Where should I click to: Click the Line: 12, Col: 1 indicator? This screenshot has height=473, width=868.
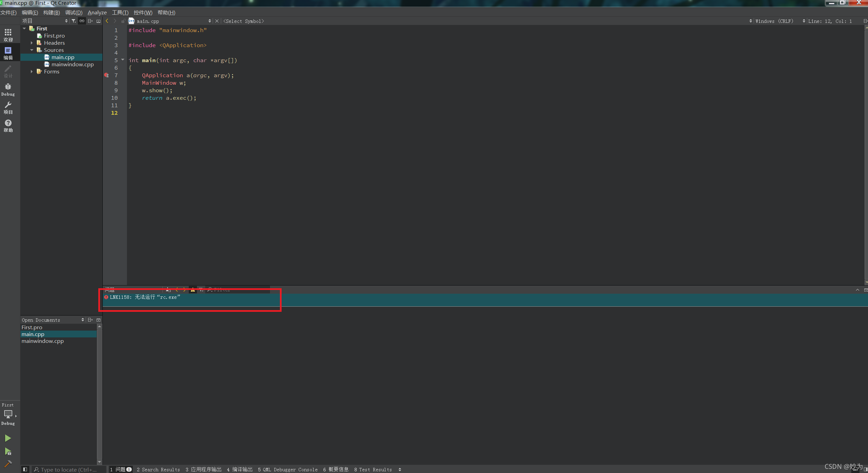point(830,21)
